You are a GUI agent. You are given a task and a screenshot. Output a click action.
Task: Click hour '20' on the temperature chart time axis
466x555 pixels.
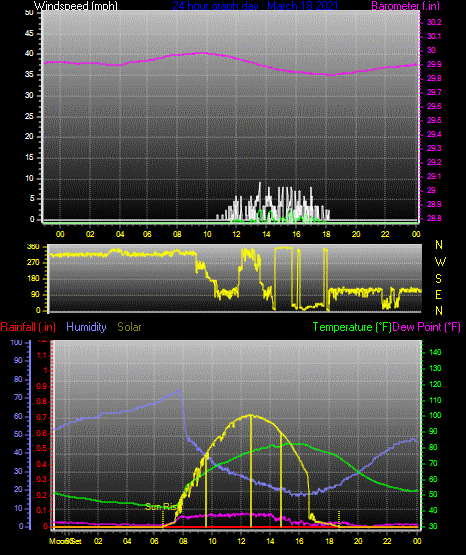pos(358,541)
